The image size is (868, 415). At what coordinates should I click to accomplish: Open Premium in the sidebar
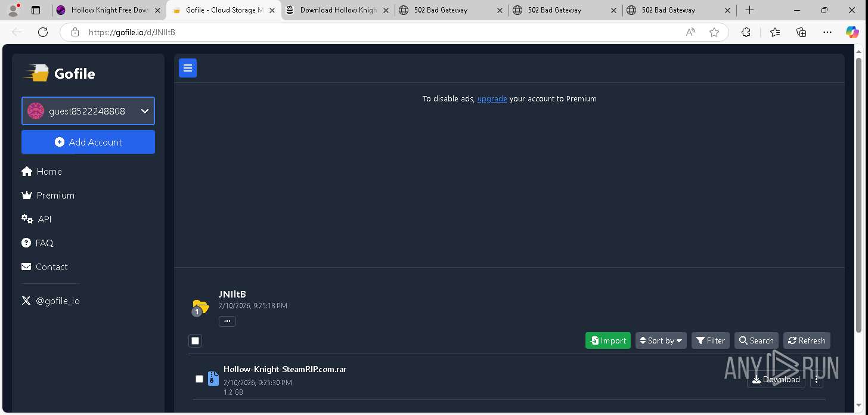(48, 195)
